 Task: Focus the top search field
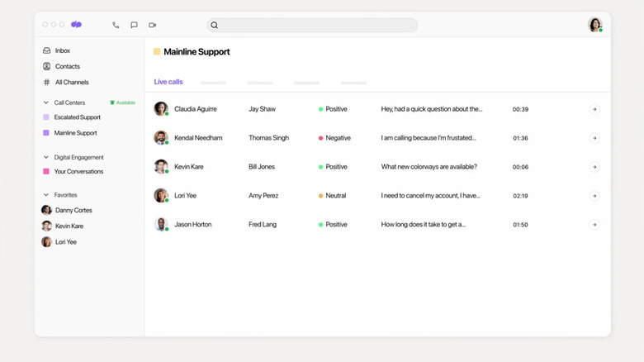tap(312, 25)
